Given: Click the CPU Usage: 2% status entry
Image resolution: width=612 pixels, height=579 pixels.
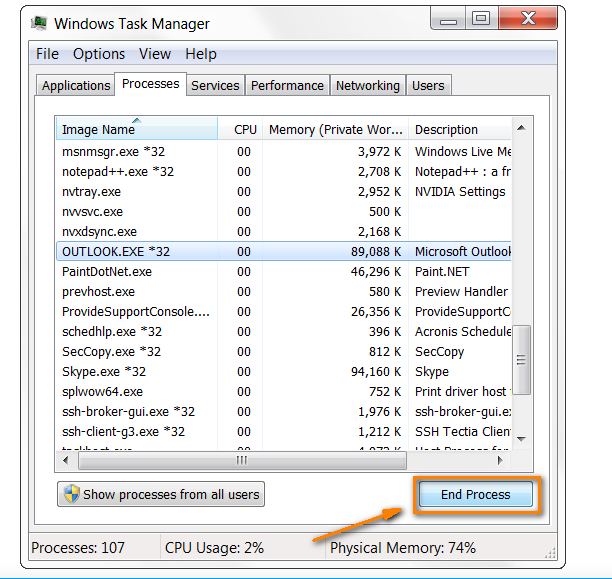Looking at the screenshot, I should pos(214,548).
